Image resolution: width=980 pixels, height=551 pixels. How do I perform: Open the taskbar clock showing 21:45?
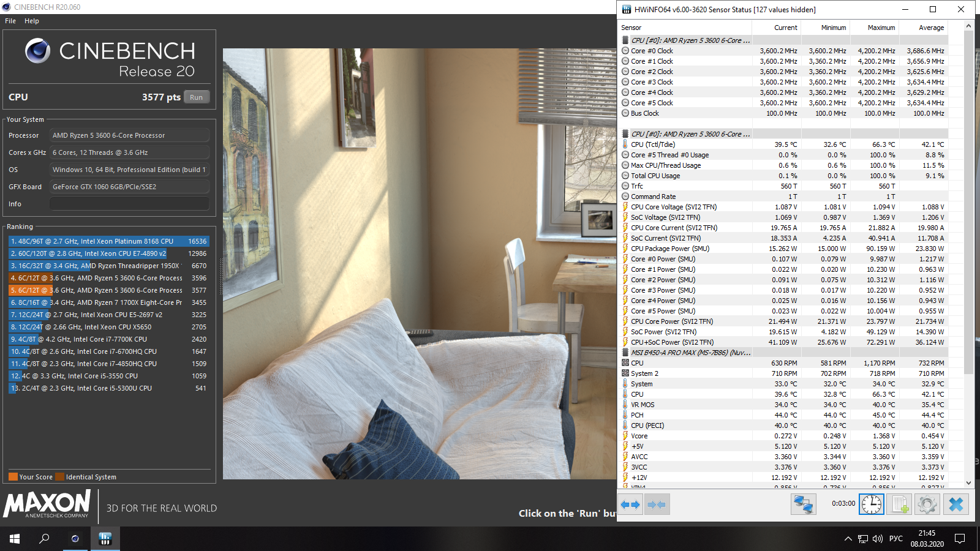pyautogui.click(x=927, y=539)
